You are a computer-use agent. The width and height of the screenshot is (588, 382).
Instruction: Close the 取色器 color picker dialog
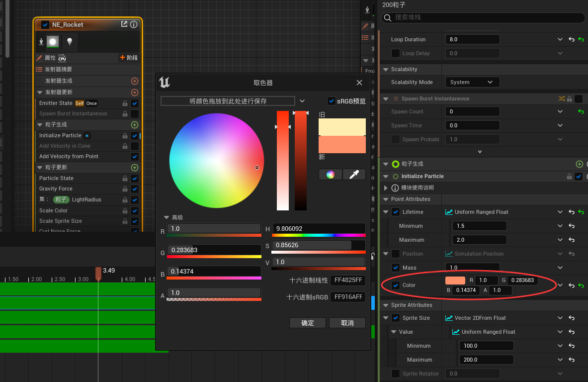point(359,83)
